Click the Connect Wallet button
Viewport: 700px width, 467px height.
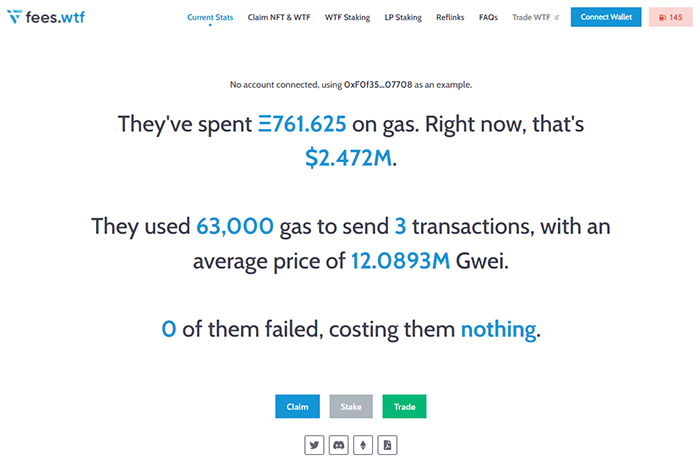pos(606,17)
